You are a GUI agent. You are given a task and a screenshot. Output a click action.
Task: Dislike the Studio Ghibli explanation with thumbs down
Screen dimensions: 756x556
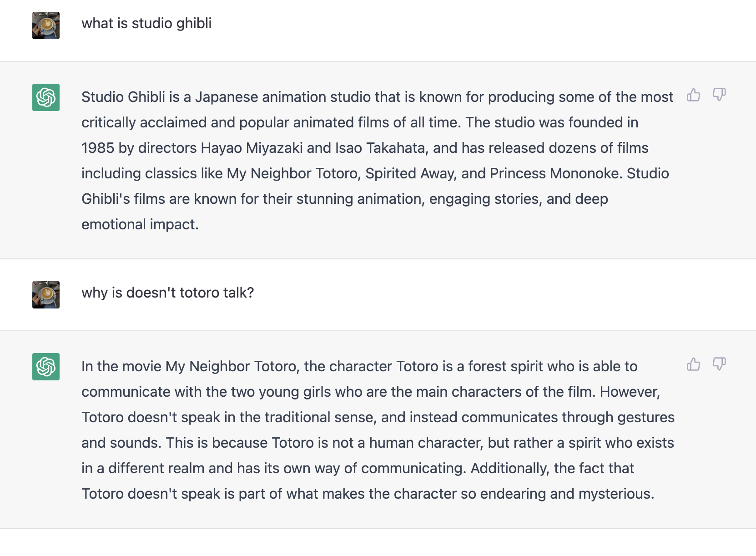tap(719, 95)
